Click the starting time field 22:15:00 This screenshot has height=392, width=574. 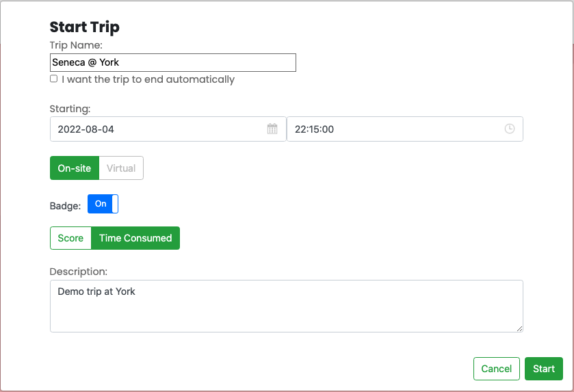pos(405,129)
